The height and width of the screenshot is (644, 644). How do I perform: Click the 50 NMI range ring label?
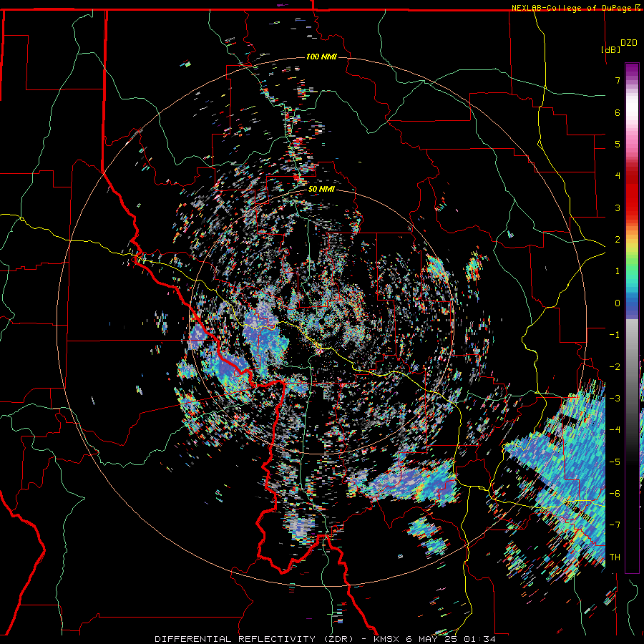321,189
